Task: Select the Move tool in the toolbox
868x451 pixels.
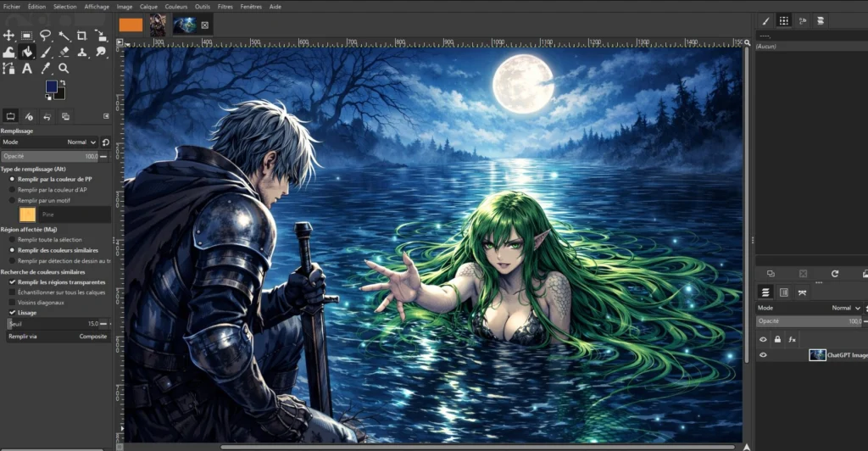Action: 9,36
